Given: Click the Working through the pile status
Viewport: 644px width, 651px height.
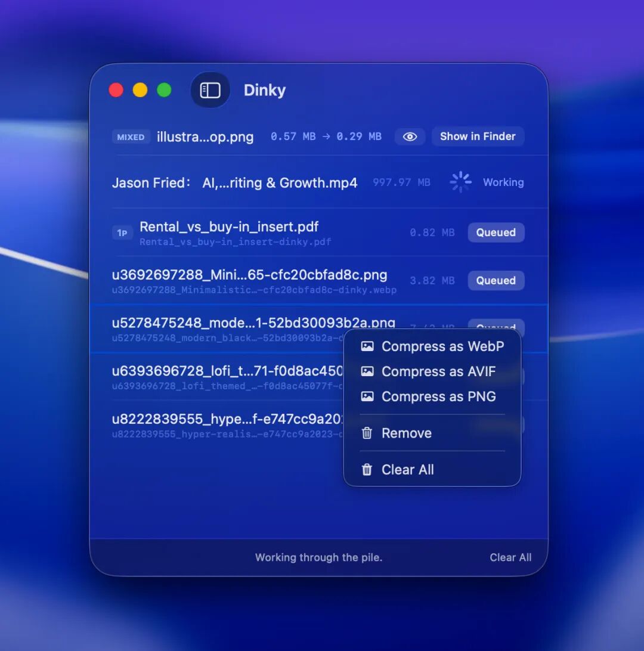Looking at the screenshot, I should click(x=318, y=557).
